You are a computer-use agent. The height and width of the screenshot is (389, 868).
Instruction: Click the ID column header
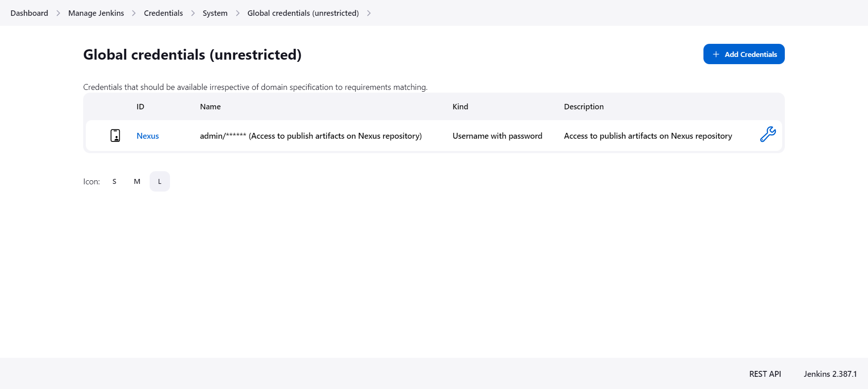click(140, 107)
